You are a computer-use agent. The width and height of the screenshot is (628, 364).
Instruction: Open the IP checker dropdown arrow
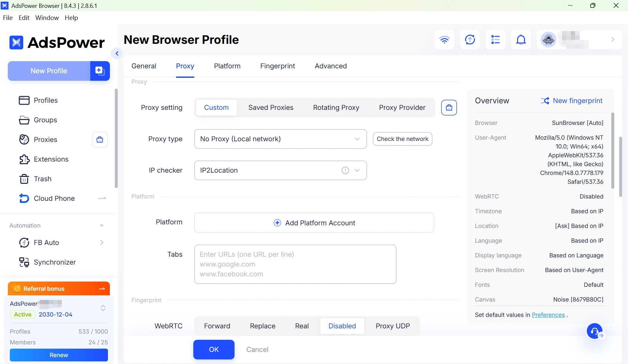[357, 170]
